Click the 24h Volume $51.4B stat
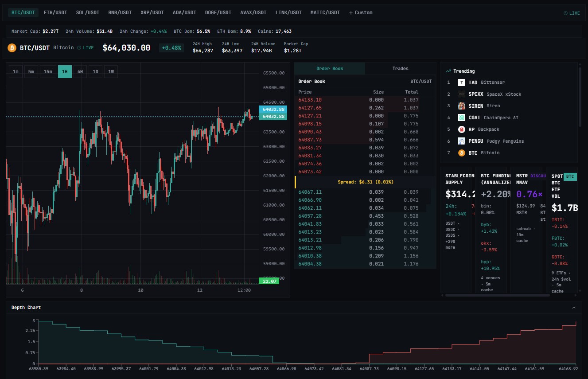The image size is (588, 379). 89,31
